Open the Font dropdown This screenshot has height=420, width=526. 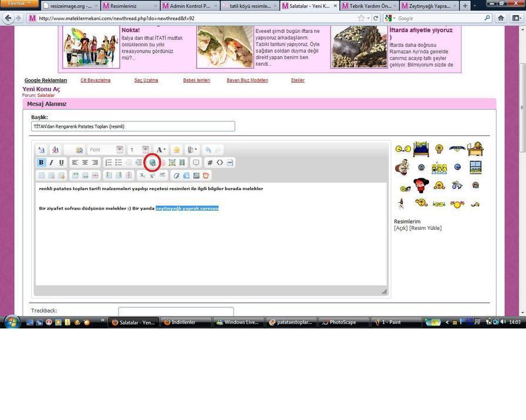[106, 150]
